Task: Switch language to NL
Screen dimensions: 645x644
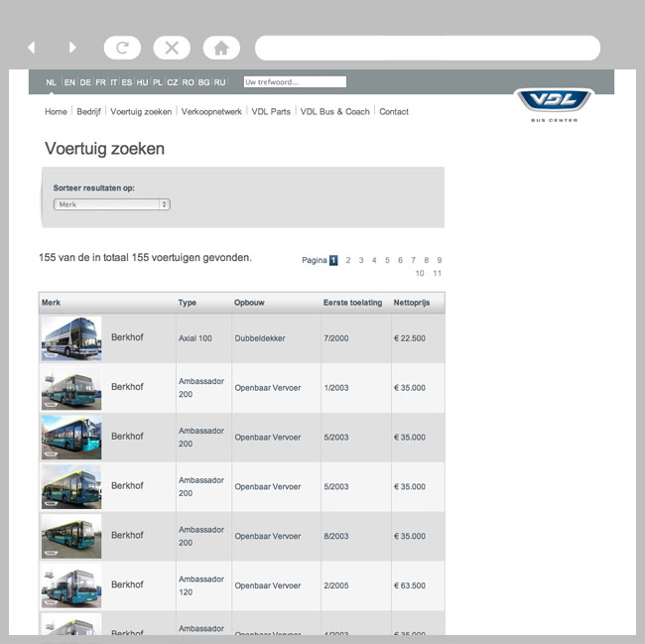Action: point(51,82)
